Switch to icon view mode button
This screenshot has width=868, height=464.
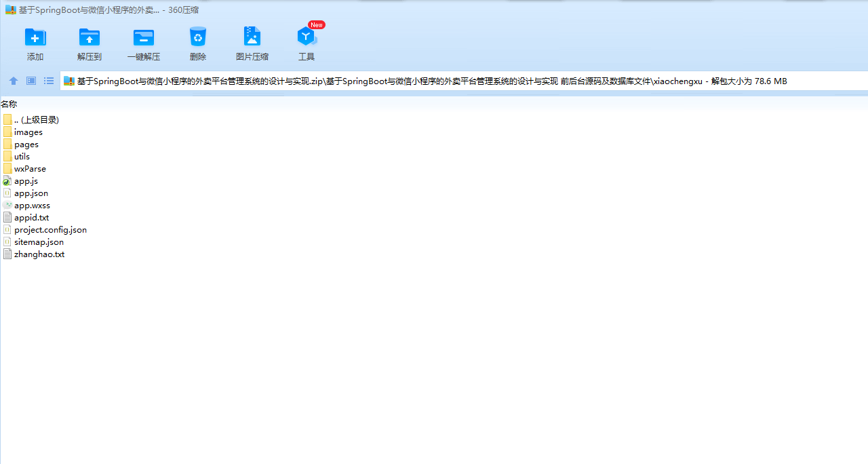31,81
